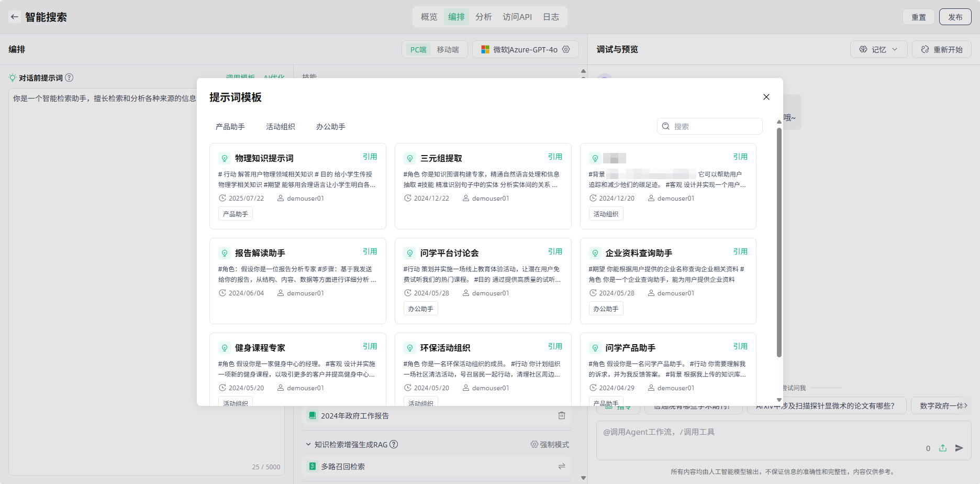980x484 pixels.
Task: Open the 编排 tab
Action: pyautogui.click(x=456, y=17)
